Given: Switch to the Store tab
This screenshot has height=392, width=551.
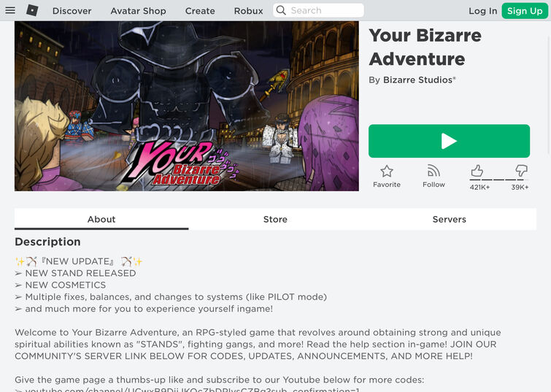Looking at the screenshot, I should [x=275, y=220].
